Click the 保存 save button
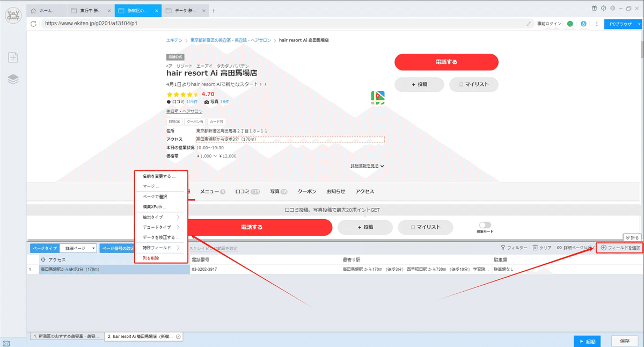 click(625, 341)
